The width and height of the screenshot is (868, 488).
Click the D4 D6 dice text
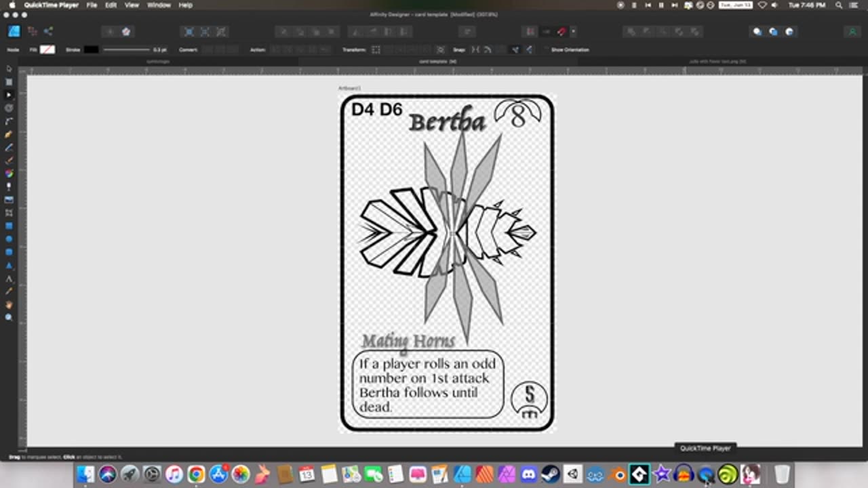[376, 109]
